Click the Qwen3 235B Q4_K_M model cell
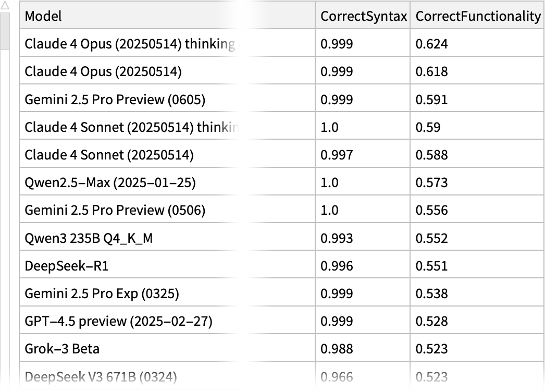 89,238
